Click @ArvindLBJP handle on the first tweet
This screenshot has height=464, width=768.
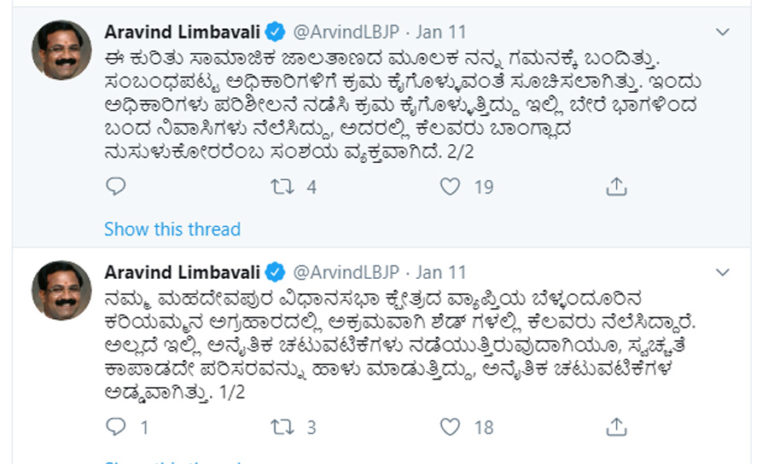(x=348, y=31)
